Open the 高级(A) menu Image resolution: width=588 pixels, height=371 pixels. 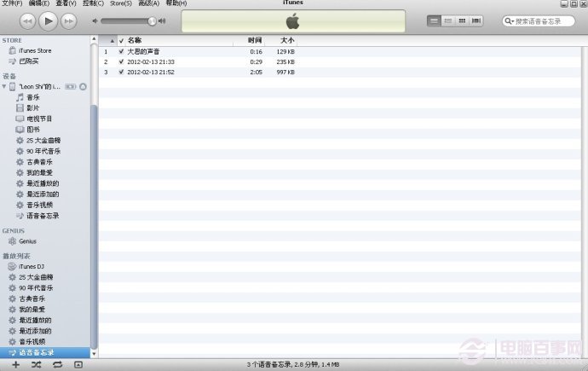click(x=149, y=3)
